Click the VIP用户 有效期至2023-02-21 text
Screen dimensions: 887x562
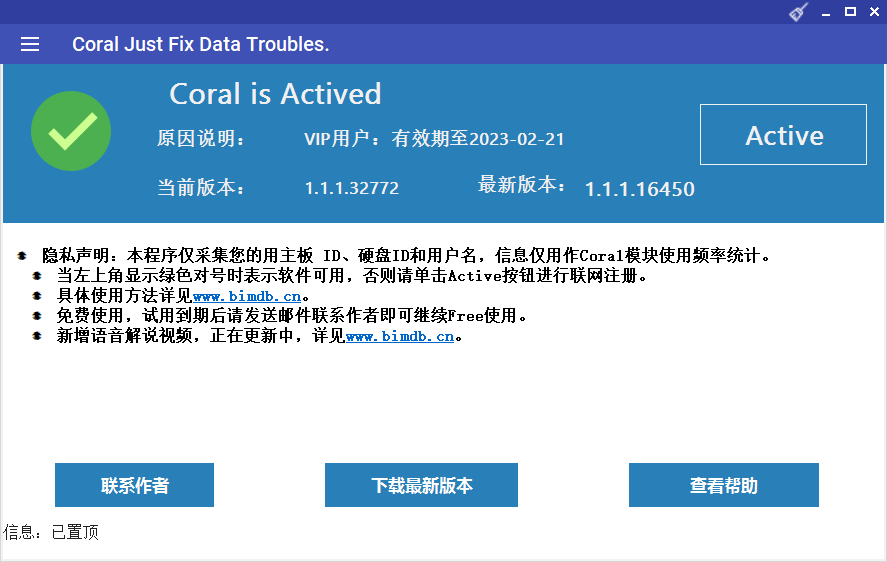pyautogui.click(x=434, y=139)
